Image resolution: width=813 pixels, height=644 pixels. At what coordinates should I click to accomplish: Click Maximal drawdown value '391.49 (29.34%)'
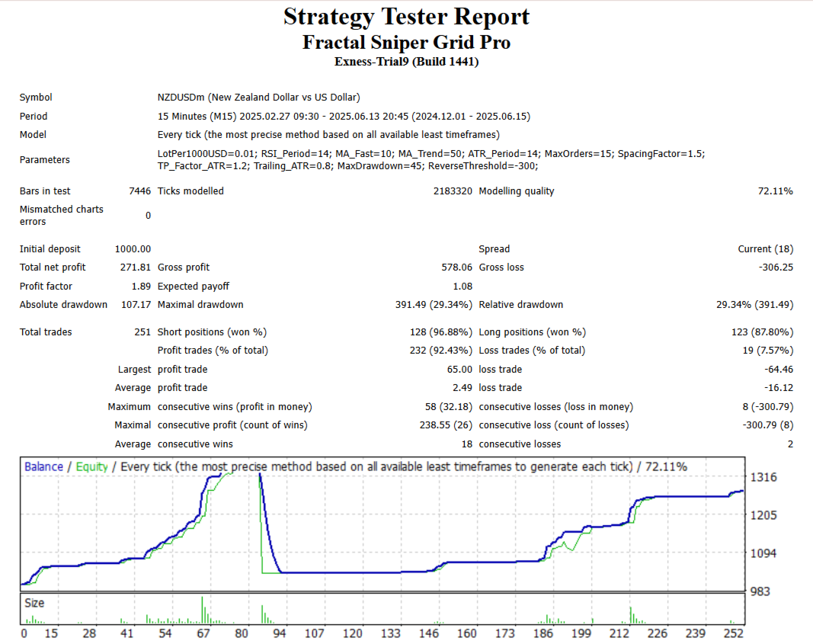point(434,305)
